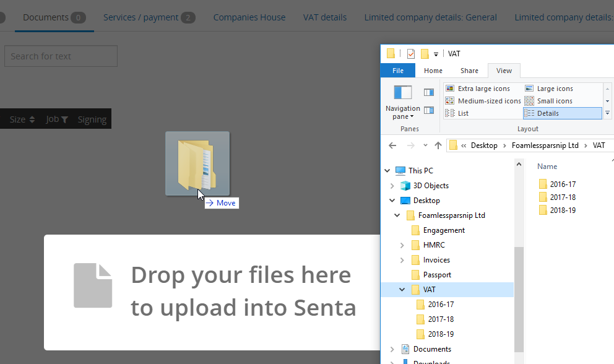Click the Search for text field

point(61,56)
